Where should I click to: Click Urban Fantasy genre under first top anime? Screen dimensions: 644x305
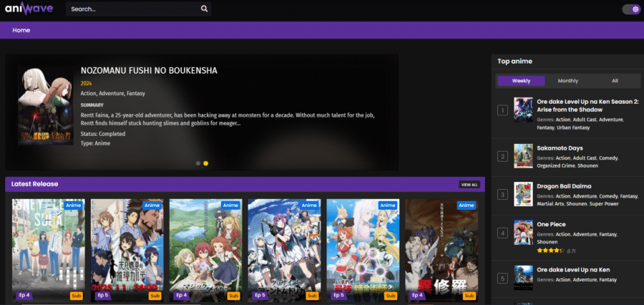tap(573, 127)
